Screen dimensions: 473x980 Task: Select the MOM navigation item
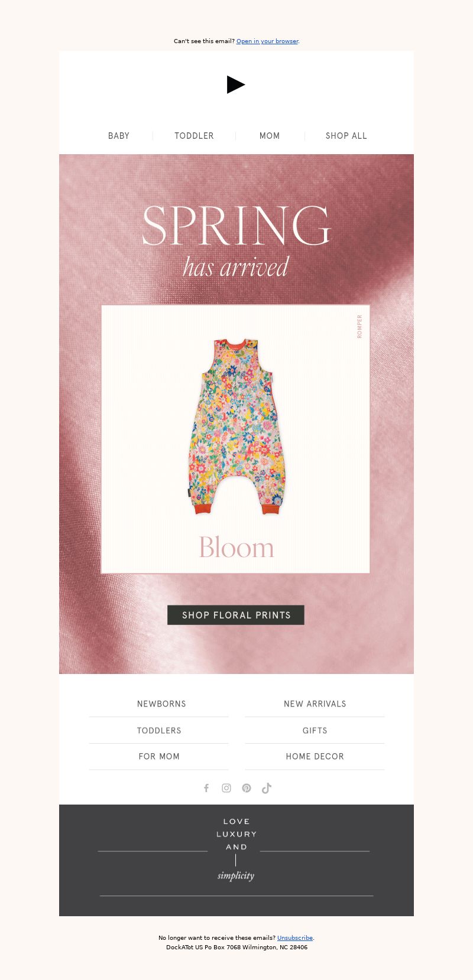[270, 136]
